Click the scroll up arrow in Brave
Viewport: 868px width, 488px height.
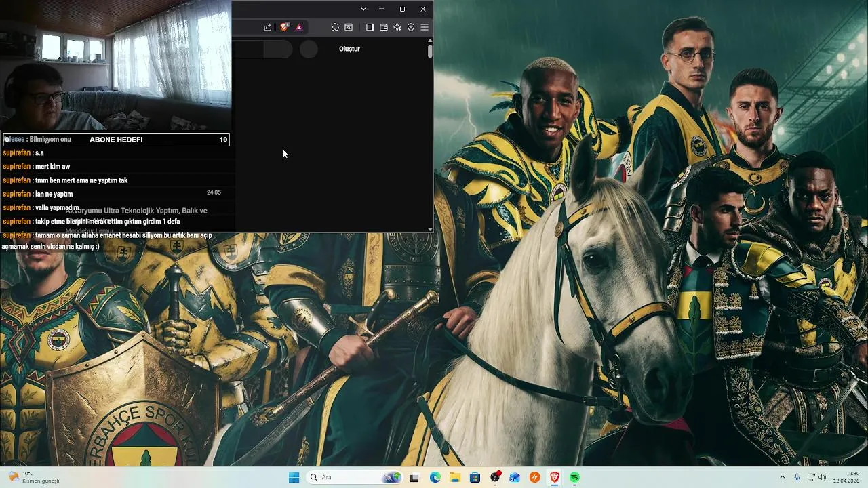430,41
